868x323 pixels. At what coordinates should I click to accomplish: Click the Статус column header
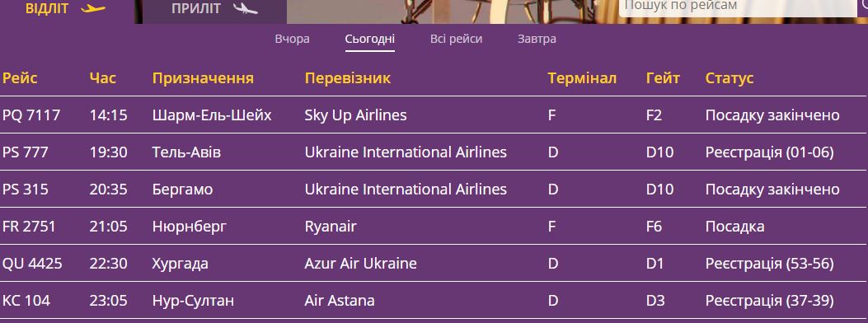tap(730, 78)
